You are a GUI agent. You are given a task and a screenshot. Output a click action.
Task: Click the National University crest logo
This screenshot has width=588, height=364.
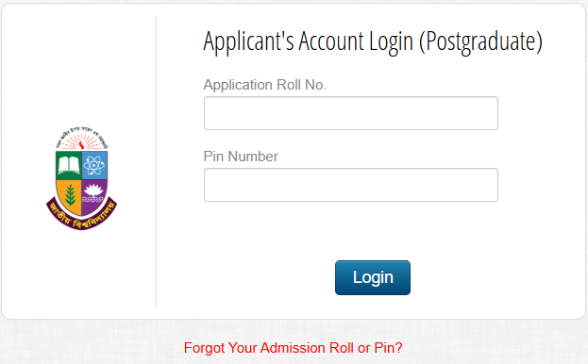(81, 178)
